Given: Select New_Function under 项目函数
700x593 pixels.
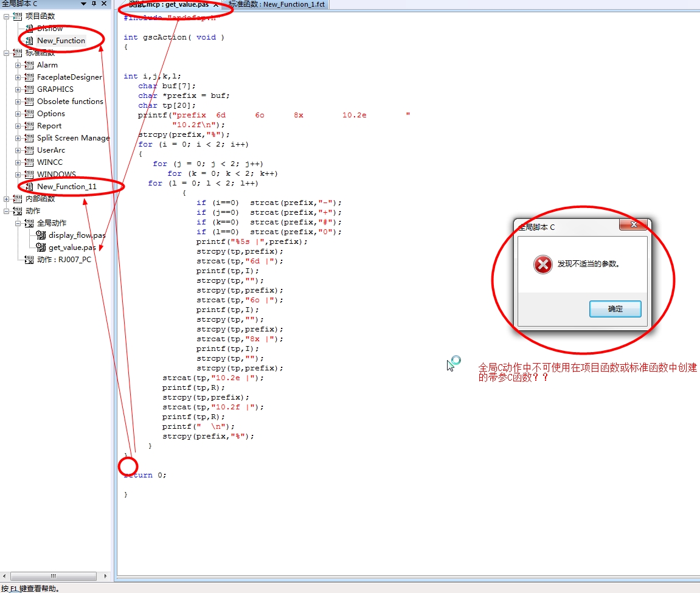Looking at the screenshot, I should [61, 41].
